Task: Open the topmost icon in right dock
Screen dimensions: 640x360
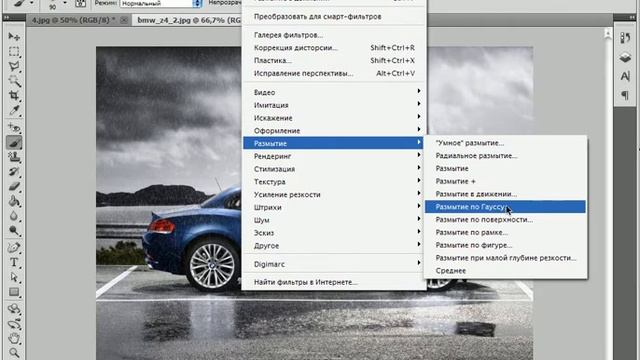Action: [x=625, y=38]
